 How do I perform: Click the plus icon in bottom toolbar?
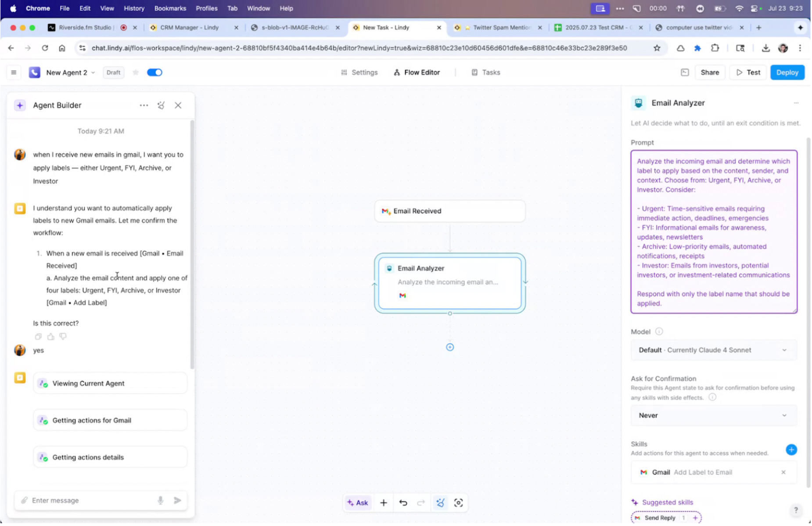(x=384, y=503)
